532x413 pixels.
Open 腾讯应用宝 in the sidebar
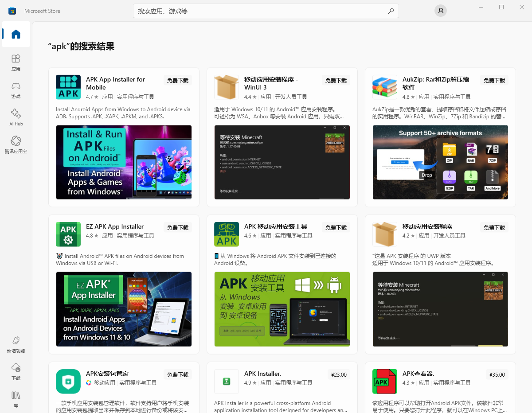point(16,144)
